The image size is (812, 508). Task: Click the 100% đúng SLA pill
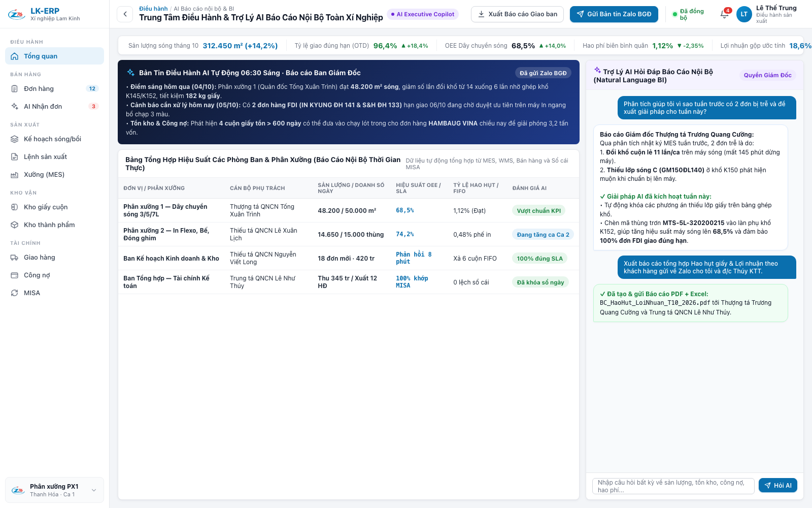[x=539, y=259]
